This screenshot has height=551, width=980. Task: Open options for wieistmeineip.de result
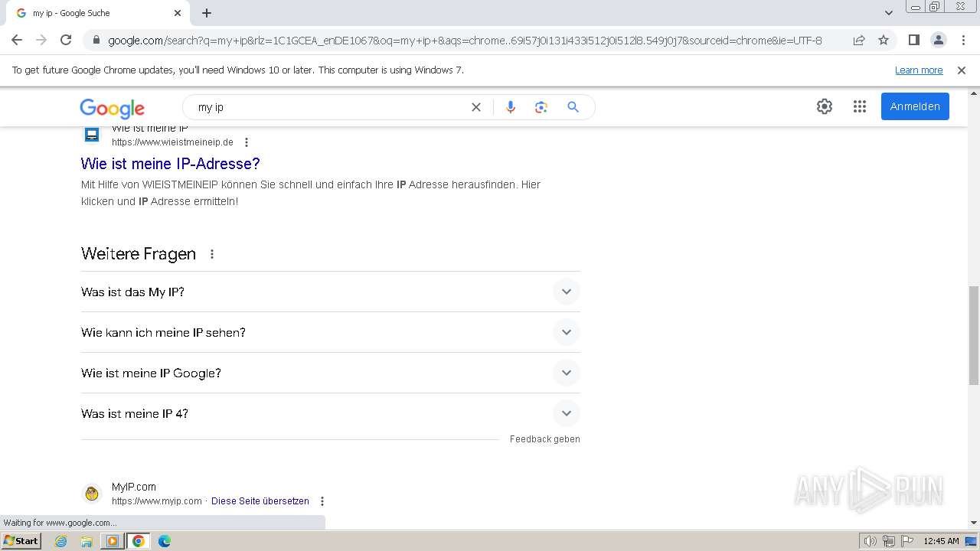coord(247,142)
